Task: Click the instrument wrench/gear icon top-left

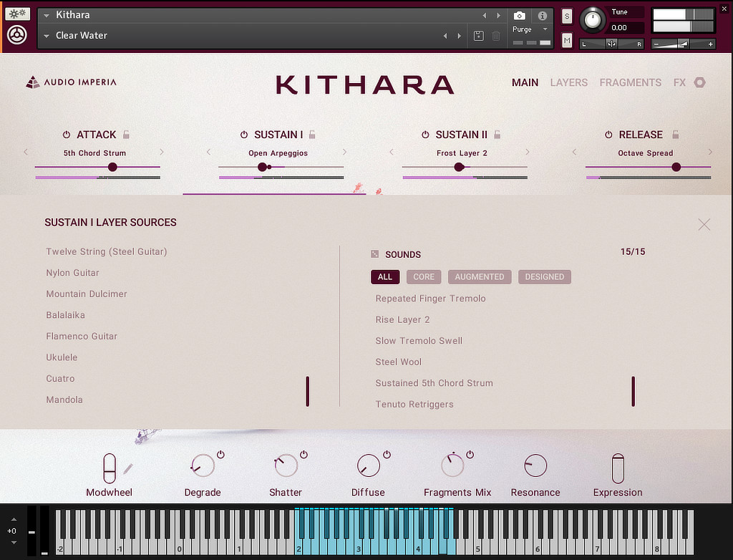Action: pyautogui.click(x=17, y=14)
